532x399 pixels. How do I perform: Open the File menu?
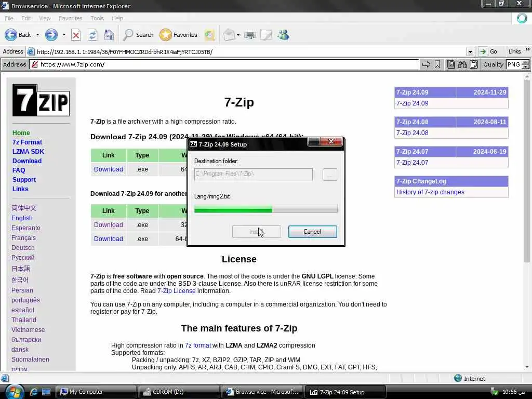(x=9, y=18)
